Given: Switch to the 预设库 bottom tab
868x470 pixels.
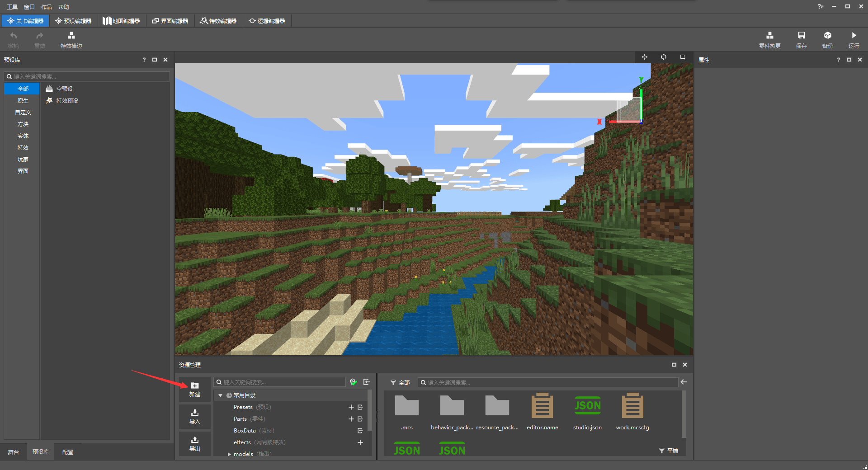Looking at the screenshot, I should (x=41, y=452).
